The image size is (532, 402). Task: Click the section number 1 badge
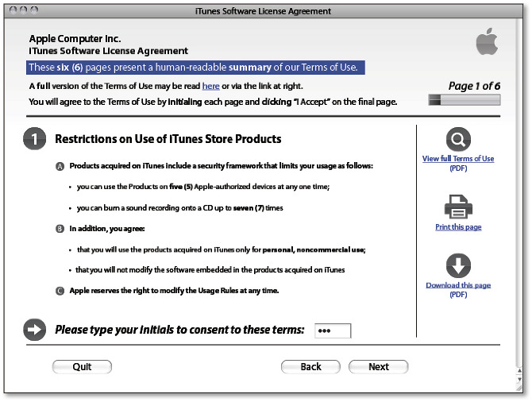[35, 139]
